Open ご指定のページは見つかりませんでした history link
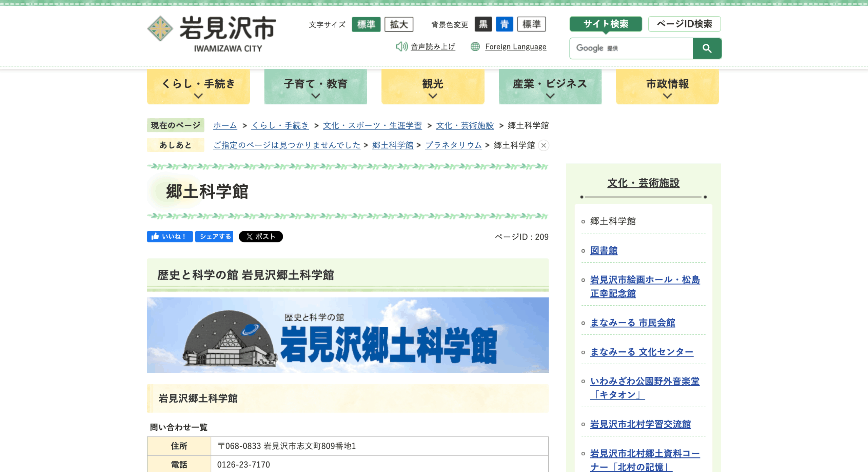Screen dimensions: 868x472 tap(287, 145)
